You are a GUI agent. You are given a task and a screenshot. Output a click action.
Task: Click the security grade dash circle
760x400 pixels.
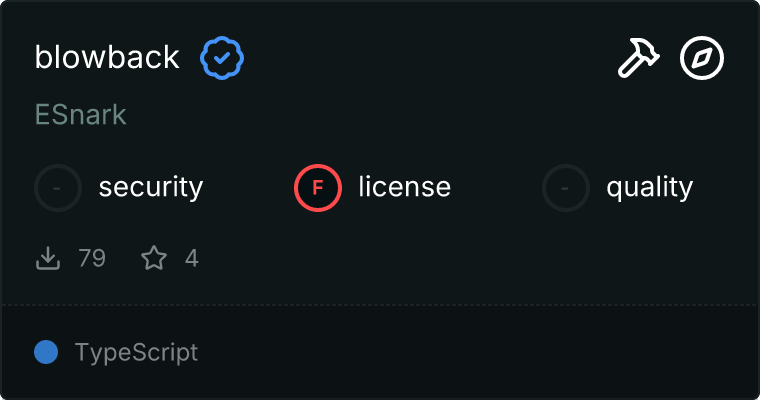(58, 187)
